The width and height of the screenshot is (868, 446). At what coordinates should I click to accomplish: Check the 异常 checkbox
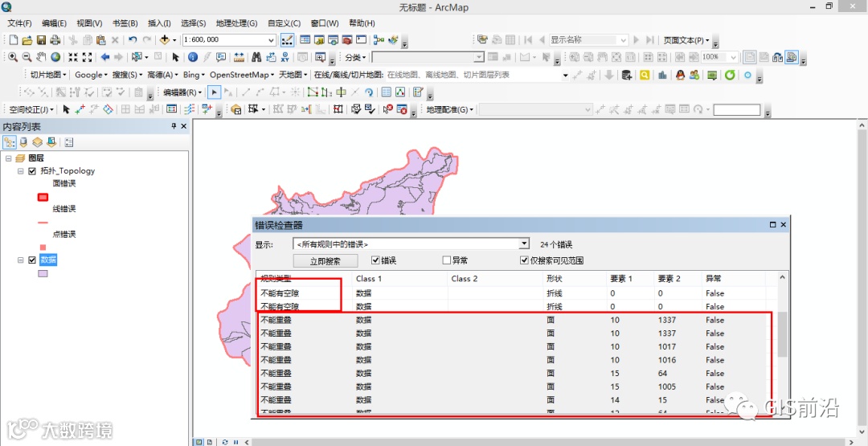coord(446,260)
